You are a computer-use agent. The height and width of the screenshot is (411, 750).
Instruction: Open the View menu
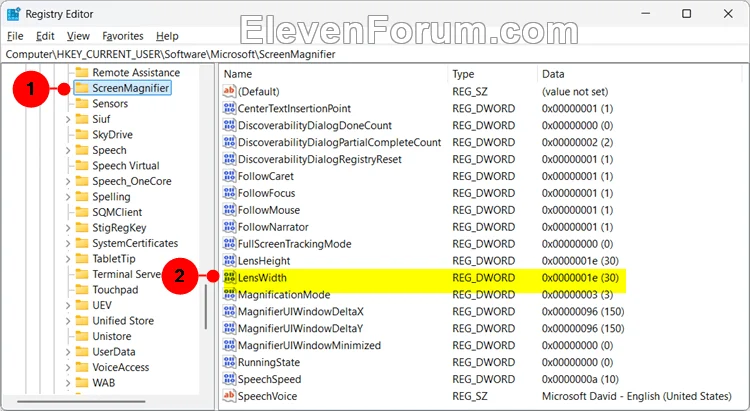78,36
